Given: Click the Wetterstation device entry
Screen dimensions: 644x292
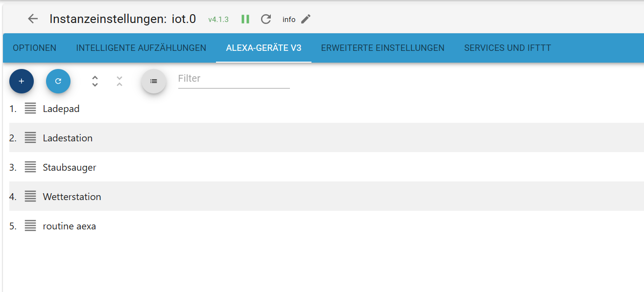Looking at the screenshot, I should (x=72, y=197).
